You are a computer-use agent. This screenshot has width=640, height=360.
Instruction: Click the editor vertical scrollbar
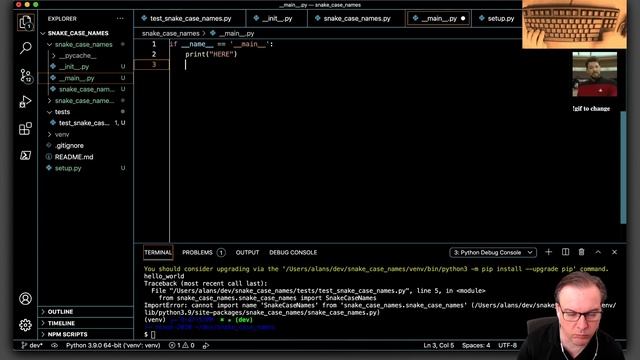[623, 167]
